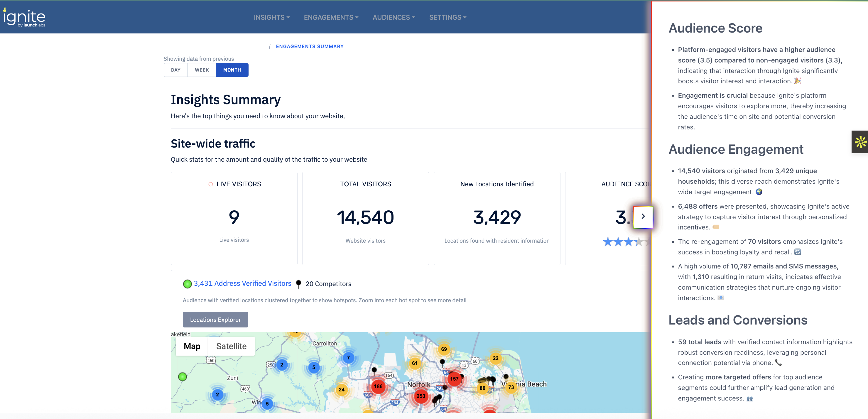Click the yellow 69 map cluster marker
The image size is (868, 419).
tap(444, 349)
